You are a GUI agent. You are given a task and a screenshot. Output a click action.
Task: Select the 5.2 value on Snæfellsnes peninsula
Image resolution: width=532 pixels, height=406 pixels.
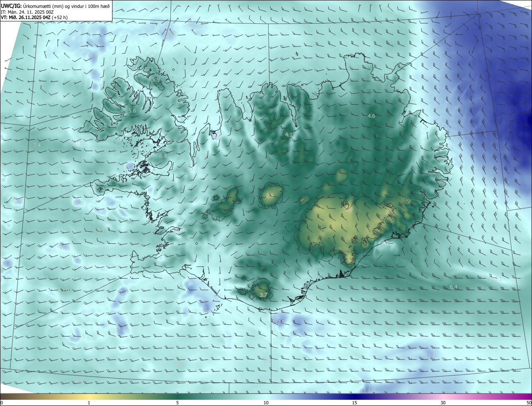[x=101, y=189]
